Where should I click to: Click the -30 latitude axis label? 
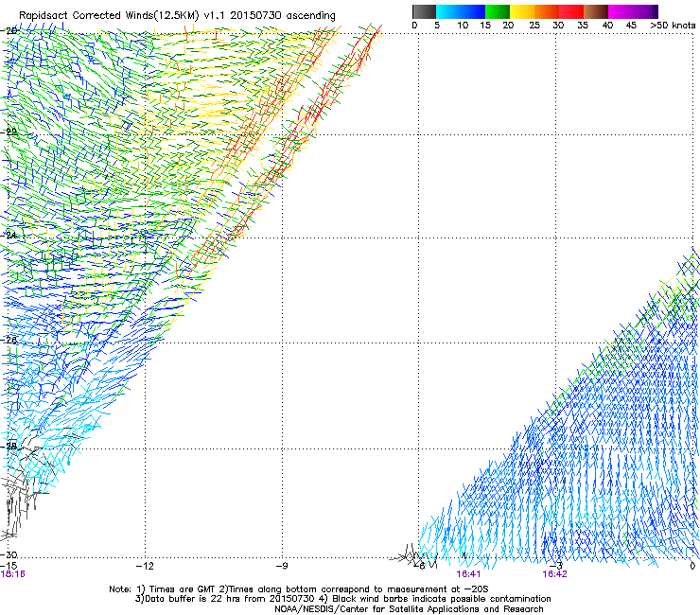[9, 554]
